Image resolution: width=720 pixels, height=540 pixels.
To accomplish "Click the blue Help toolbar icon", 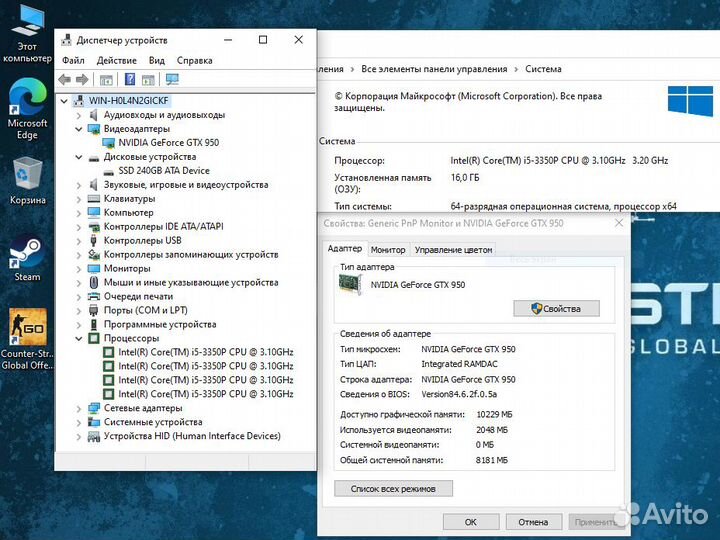I will [x=130, y=79].
